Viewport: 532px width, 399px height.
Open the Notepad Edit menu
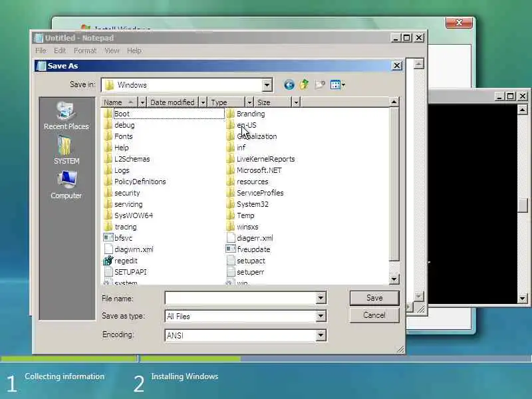tap(60, 51)
